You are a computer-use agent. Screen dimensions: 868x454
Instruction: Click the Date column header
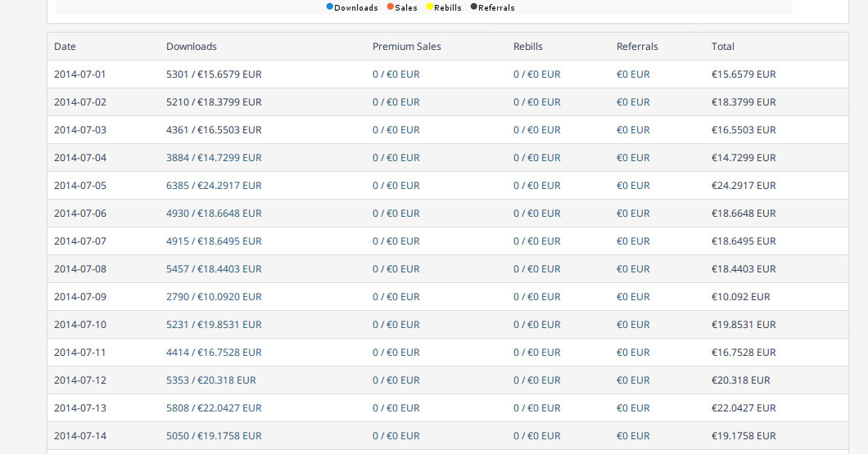point(65,47)
